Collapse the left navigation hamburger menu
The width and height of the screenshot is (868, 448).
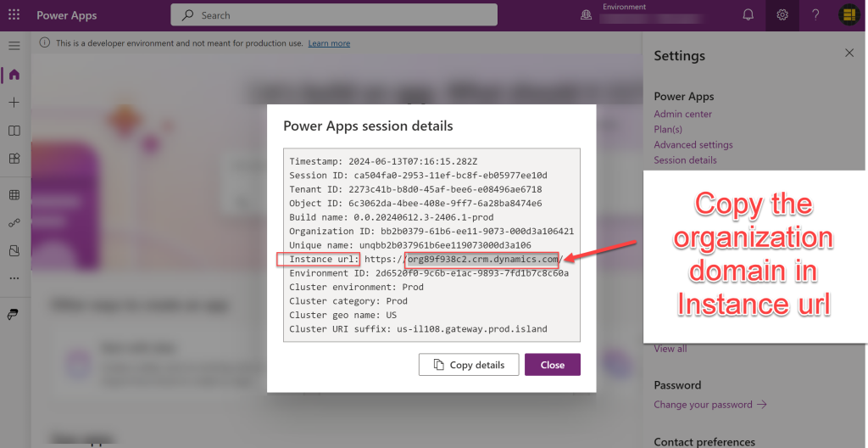pyautogui.click(x=14, y=45)
